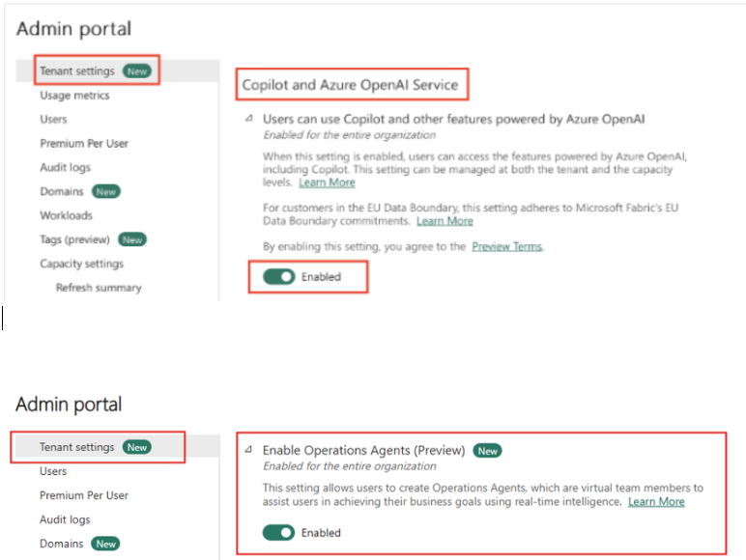The image size is (746, 560).
Task: Click the New badge next to Tags (preview)
Action: coord(132,239)
